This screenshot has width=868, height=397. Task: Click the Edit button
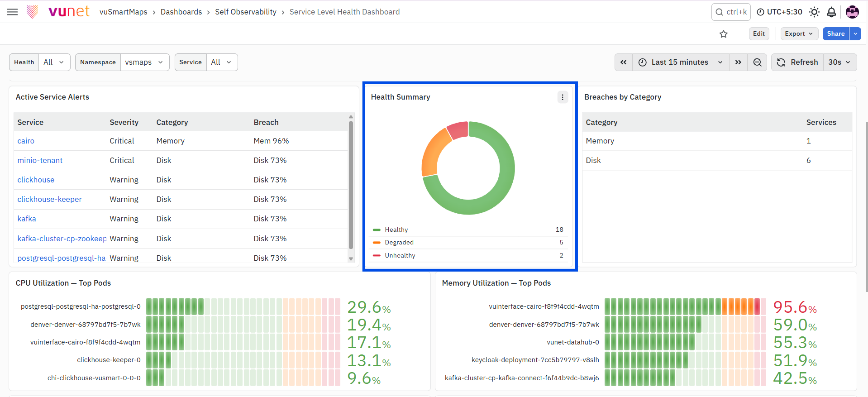(x=759, y=34)
